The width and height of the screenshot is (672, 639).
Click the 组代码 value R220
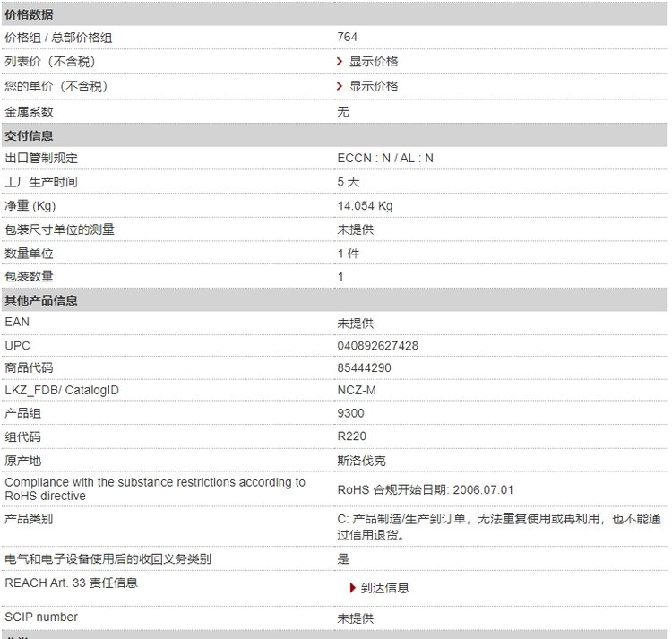(x=351, y=436)
